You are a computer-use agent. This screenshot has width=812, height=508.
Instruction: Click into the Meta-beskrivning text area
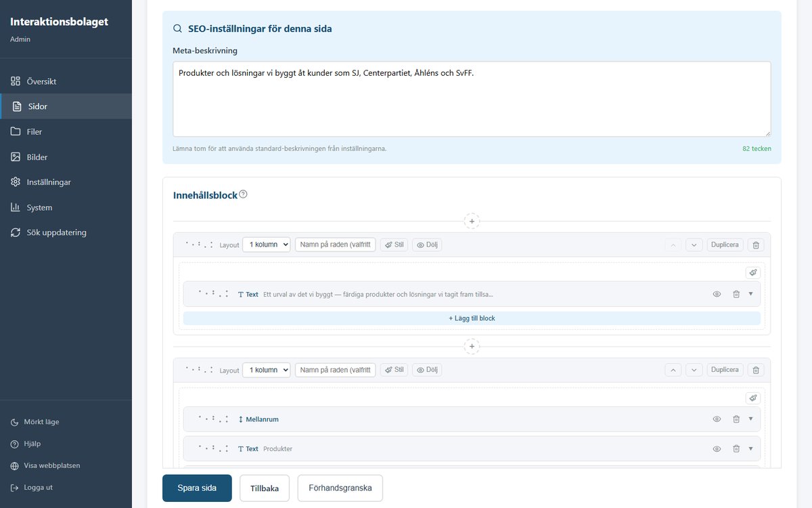472,99
